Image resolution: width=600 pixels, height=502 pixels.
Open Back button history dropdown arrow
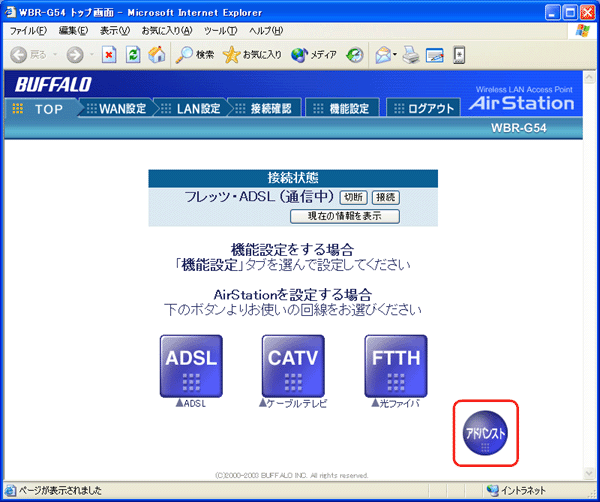point(55,55)
